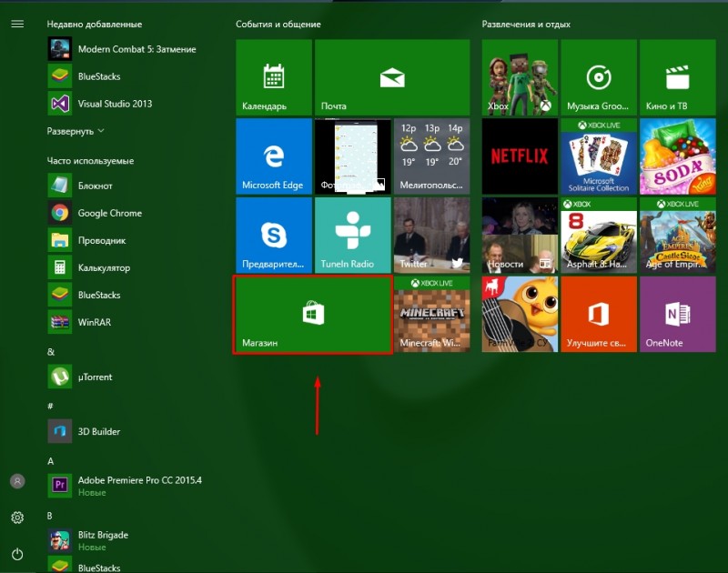Open the Новости news tile
Screen dimensions: 728x573
[520, 235]
